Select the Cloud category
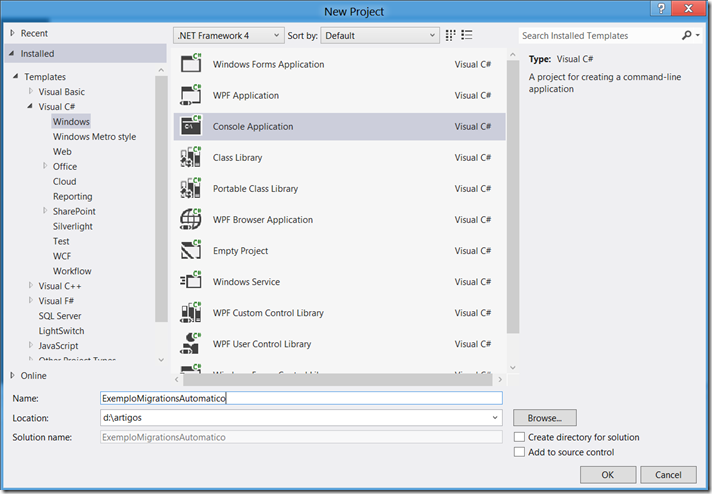 (64, 182)
